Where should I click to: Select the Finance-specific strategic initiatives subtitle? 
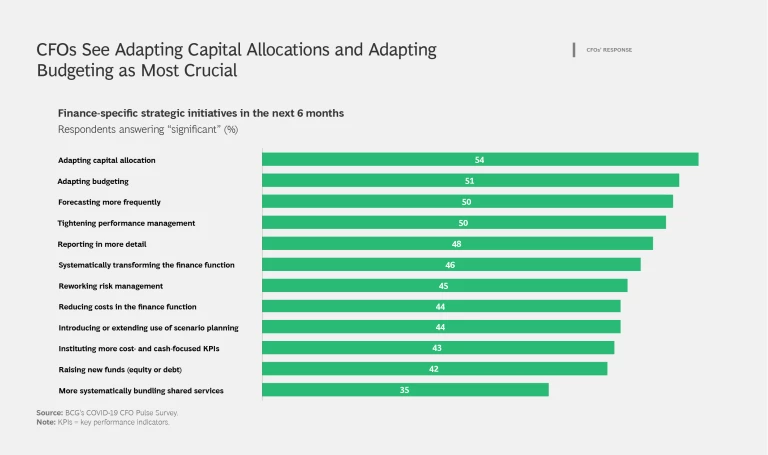click(200, 113)
